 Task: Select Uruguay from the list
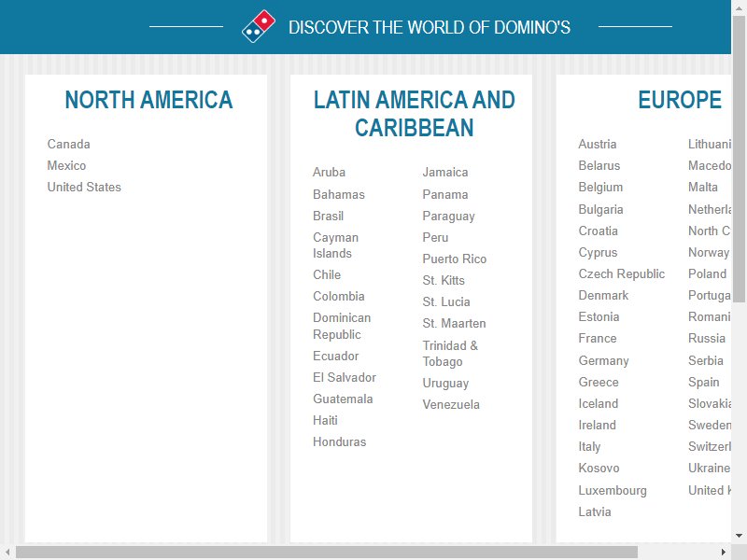coord(446,383)
